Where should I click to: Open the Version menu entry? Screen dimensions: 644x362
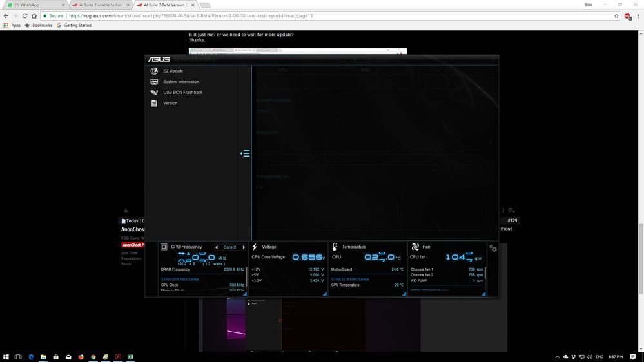pos(170,103)
